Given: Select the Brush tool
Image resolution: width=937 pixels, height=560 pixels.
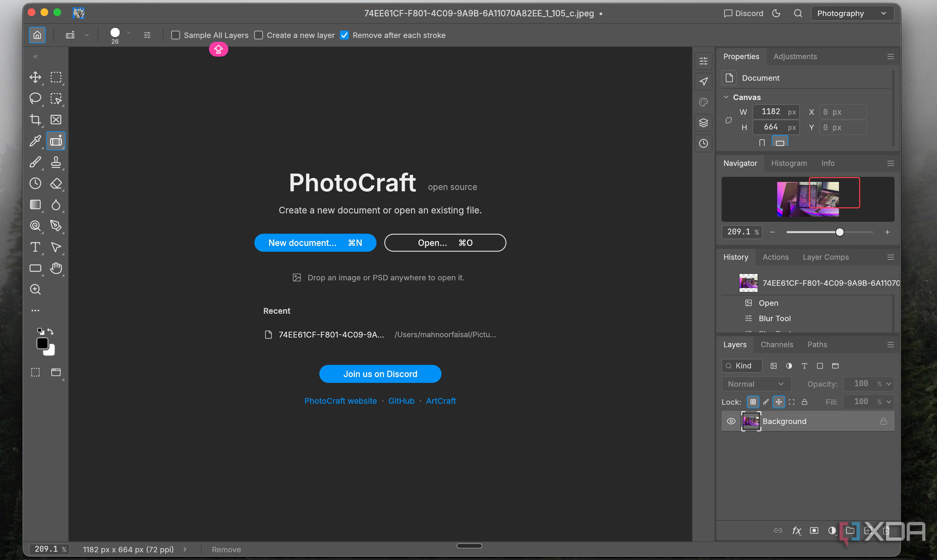Looking at the screenshot, I should [x=35, y=162].
